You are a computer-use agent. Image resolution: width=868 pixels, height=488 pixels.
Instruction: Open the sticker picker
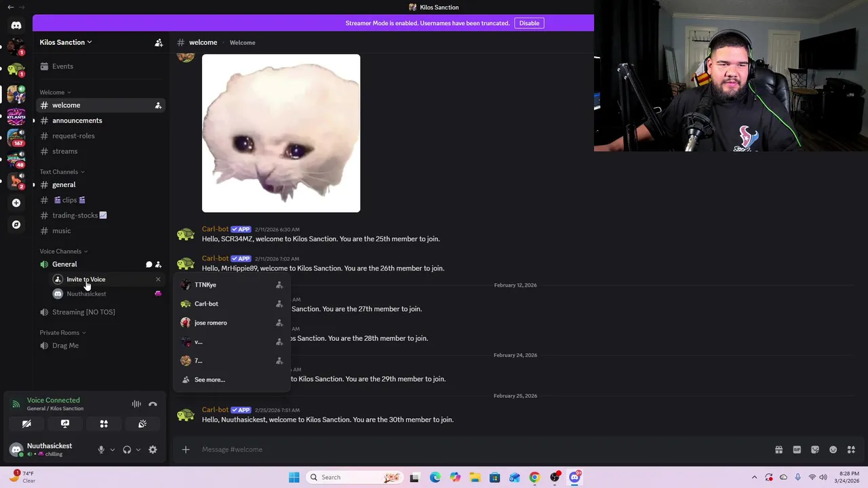point(815,449)
